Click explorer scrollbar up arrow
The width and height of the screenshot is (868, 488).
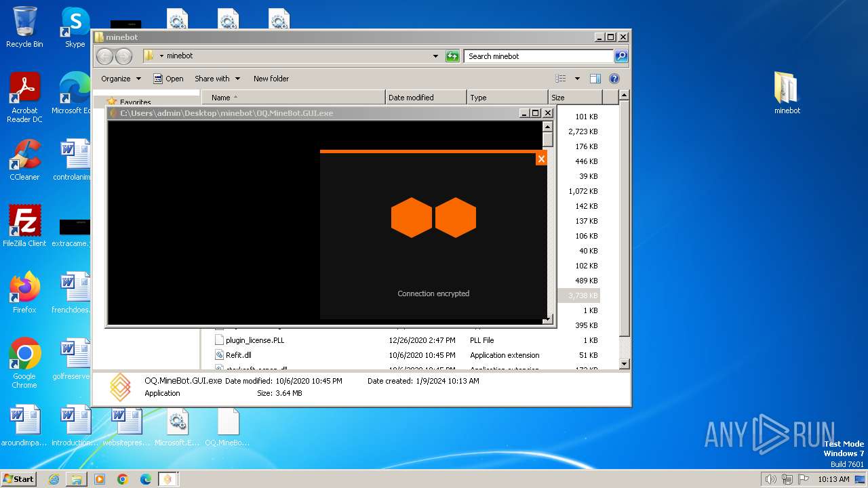[625, 96]
